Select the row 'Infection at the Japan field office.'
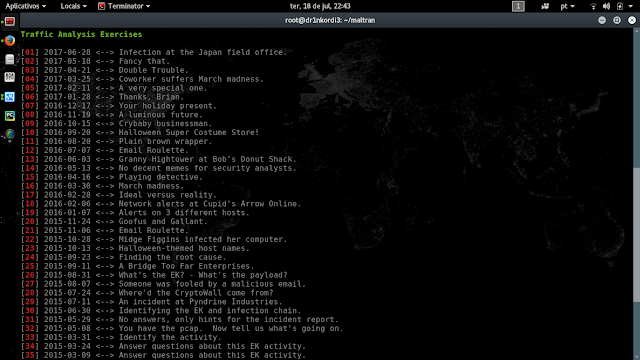 pos(154,52)
